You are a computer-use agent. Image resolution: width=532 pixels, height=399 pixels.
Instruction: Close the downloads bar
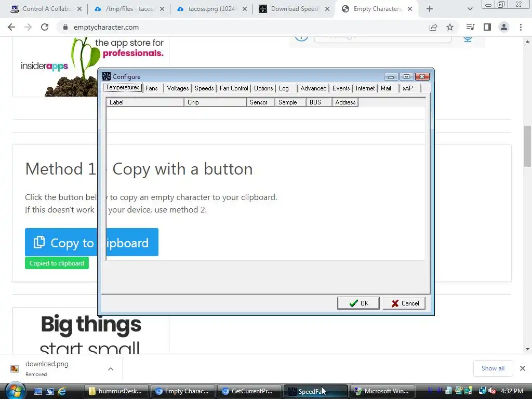coord(523,368)
